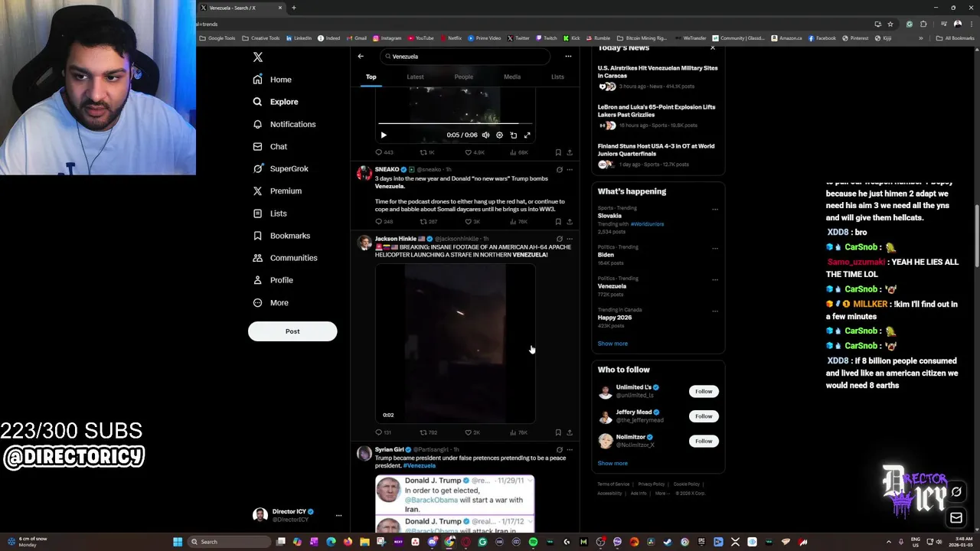Image resolution: width=980 pixels, height=551 pixels.
Task: Open Windows Start menu on taskbar
Action: click(x=178, y=542)
